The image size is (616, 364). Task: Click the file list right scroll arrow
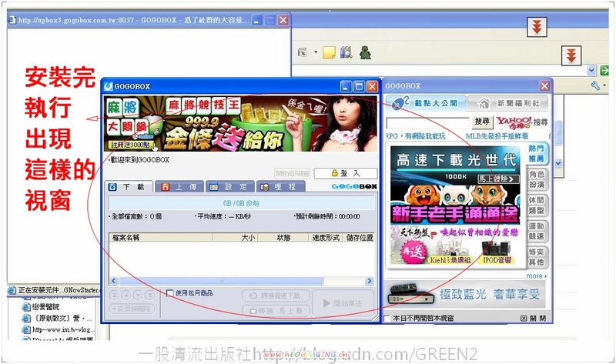point(369,281)
